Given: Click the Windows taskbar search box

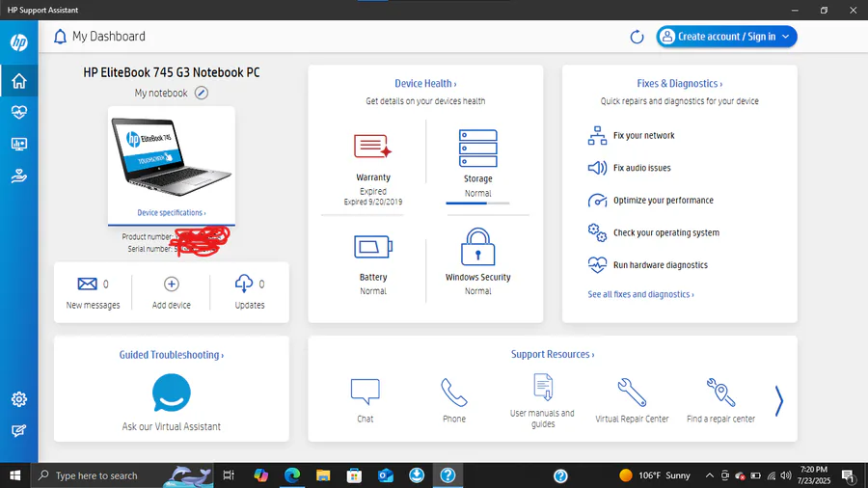Looking at the screenshot, I should pos(122,475).
